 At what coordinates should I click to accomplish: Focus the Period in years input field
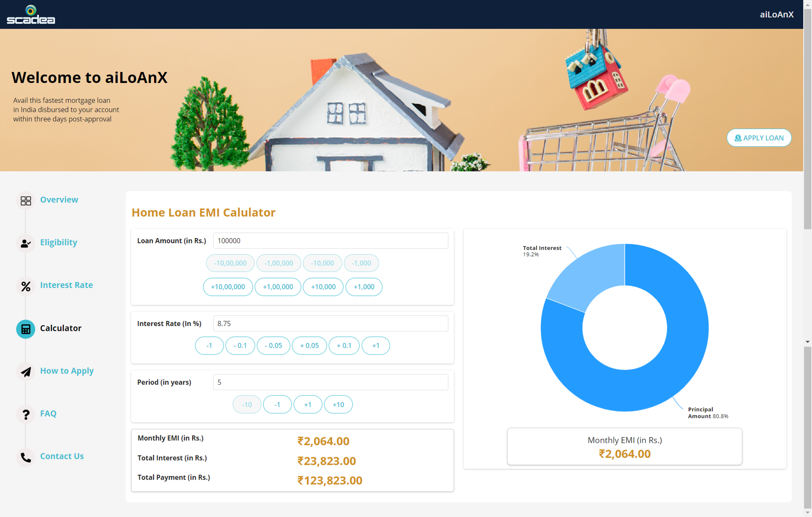[331, 382]
